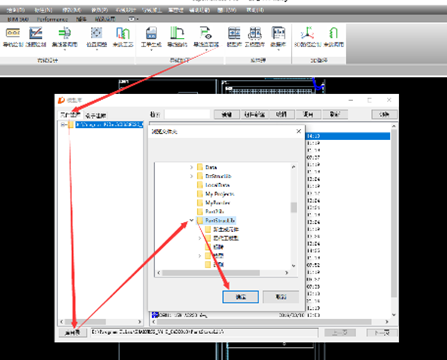This screenshot has width=447, height=360.
Task: Select the green plug connector ribbon icon
Action: tap(64, 33)
